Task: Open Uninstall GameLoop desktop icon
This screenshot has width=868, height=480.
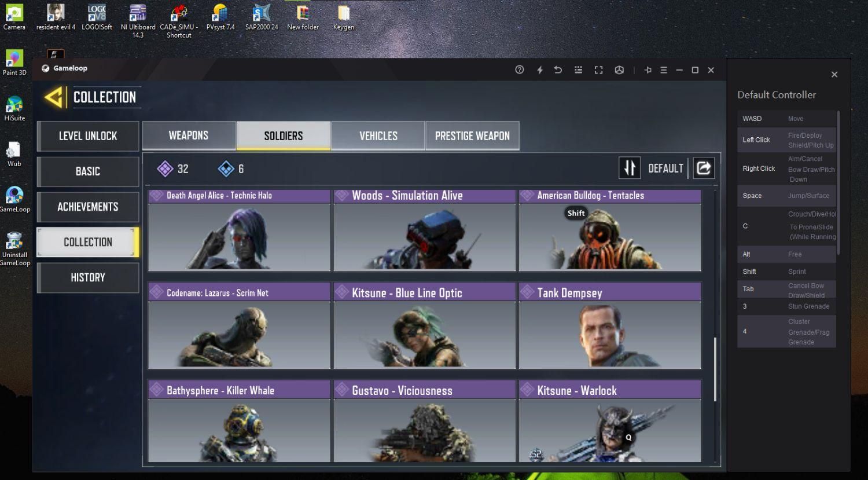Action: click(x=14, y=249)
